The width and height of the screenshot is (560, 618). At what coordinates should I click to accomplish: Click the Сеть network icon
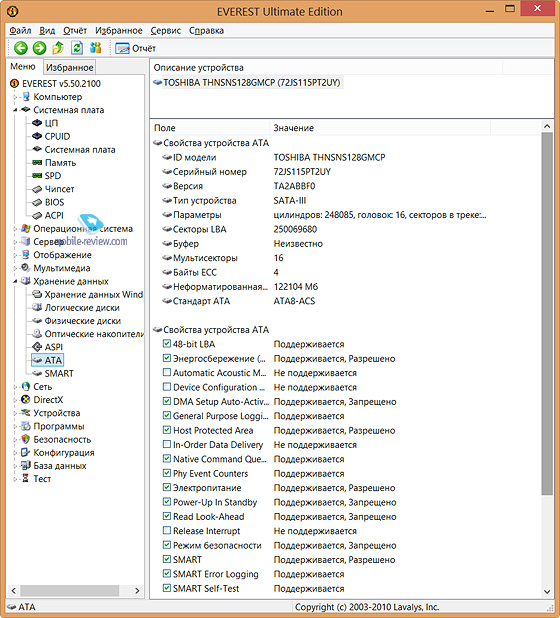click(26, 386)
